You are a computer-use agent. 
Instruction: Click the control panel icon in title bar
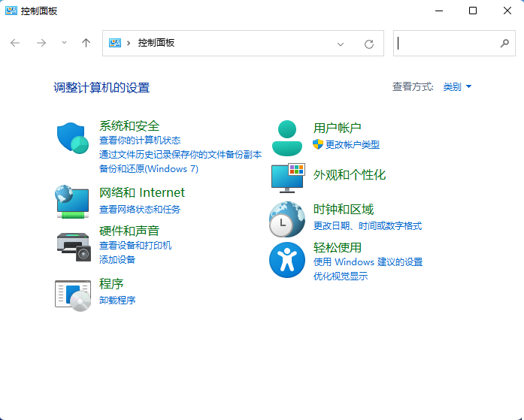(11, 11)
